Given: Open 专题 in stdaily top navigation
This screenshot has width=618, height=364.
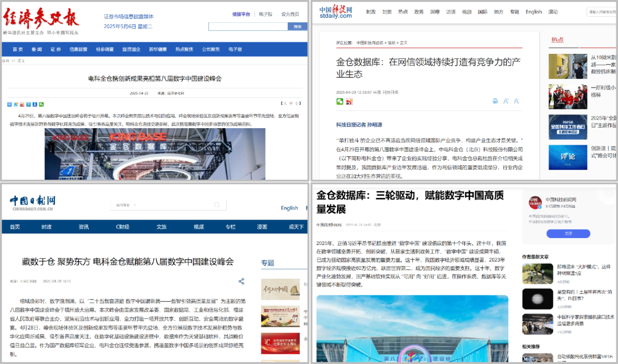Looking at the screenshot, I should [x=515, y=12].
